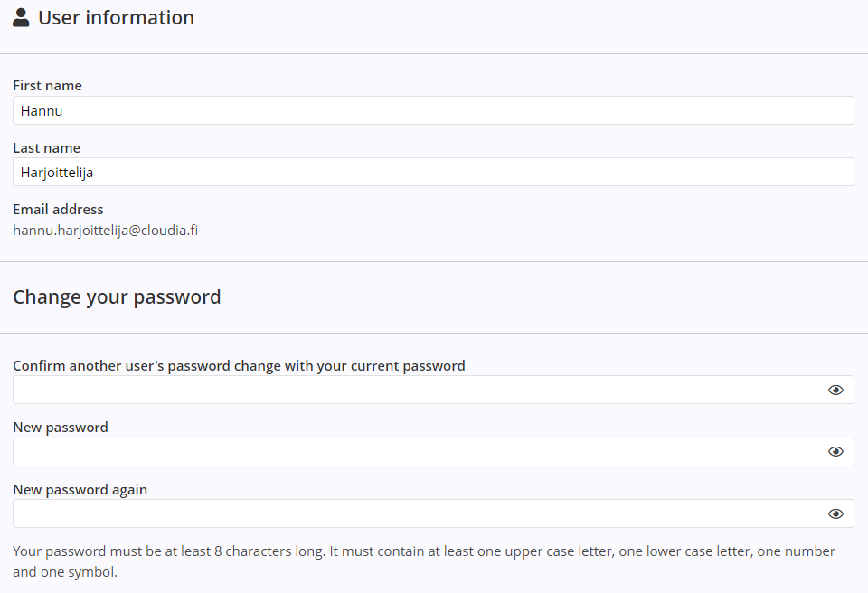Show the current password field's hidden text
Screen dimensions: 868x593
click(835, 390)
